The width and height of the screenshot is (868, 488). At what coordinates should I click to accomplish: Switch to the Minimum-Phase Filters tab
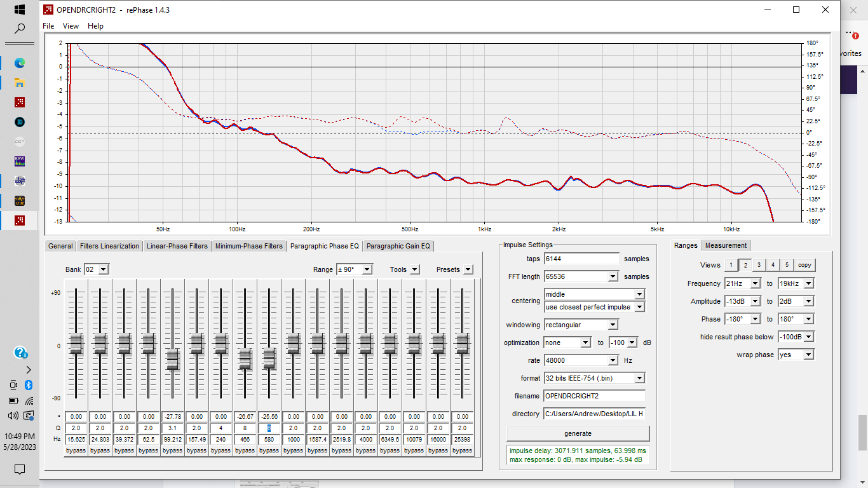click(248, 246)
